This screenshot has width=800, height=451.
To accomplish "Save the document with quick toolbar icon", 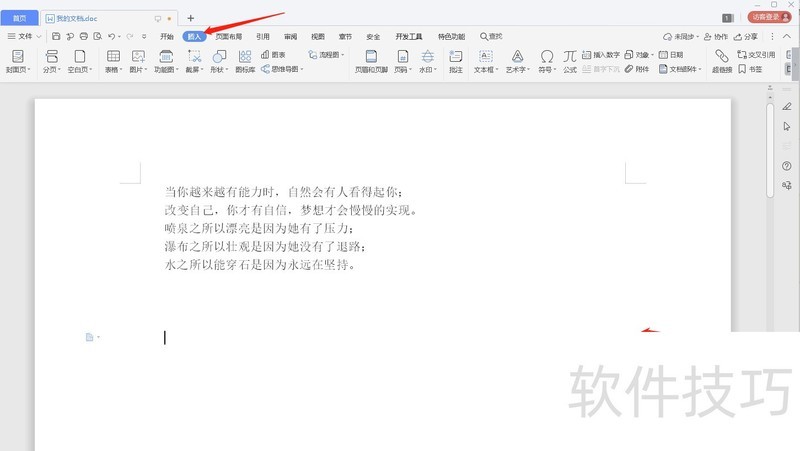I will coord(56,36).
